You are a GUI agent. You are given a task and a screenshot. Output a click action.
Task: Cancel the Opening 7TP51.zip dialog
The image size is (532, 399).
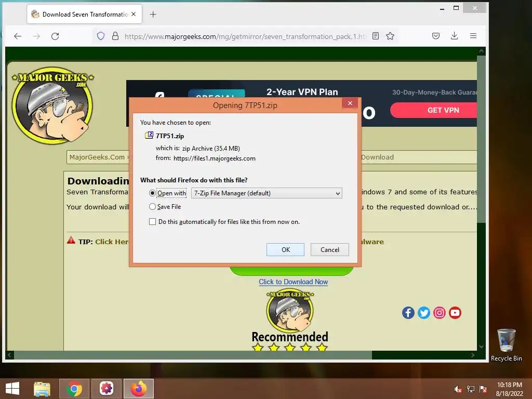[x=330, y=250]
